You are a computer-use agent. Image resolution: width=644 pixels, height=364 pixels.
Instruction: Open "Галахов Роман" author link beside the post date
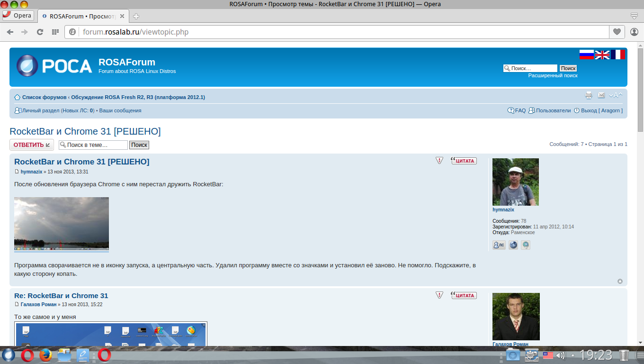click(38, 304)
